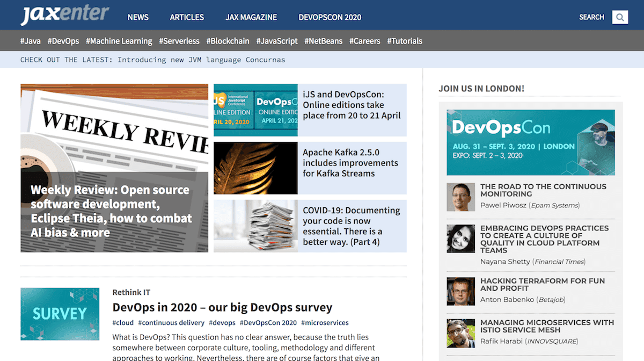Click Rafik Harabi speaker photo

tap(461, 333)
